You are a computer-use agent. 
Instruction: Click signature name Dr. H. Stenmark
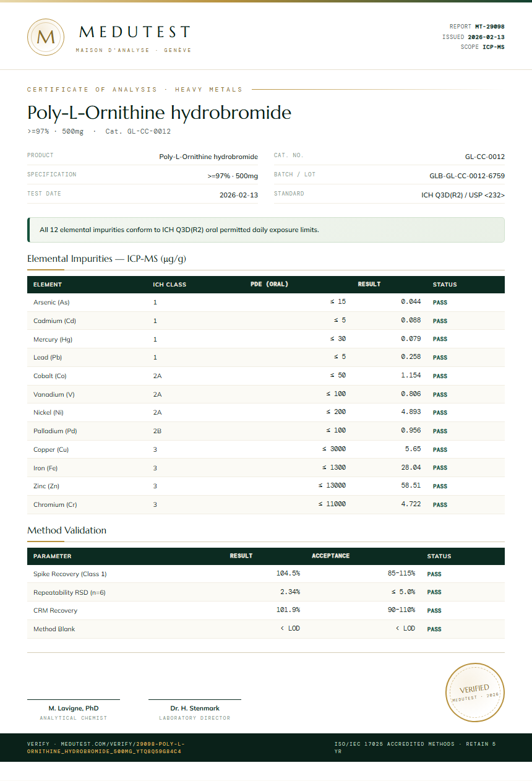pyautogui.click(x=195, y=708)
